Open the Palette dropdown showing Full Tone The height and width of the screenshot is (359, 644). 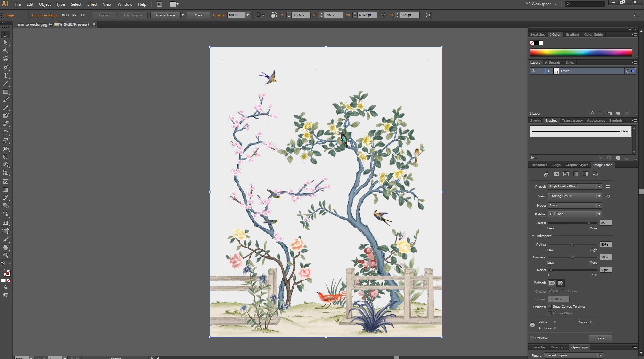click(575, 214)
